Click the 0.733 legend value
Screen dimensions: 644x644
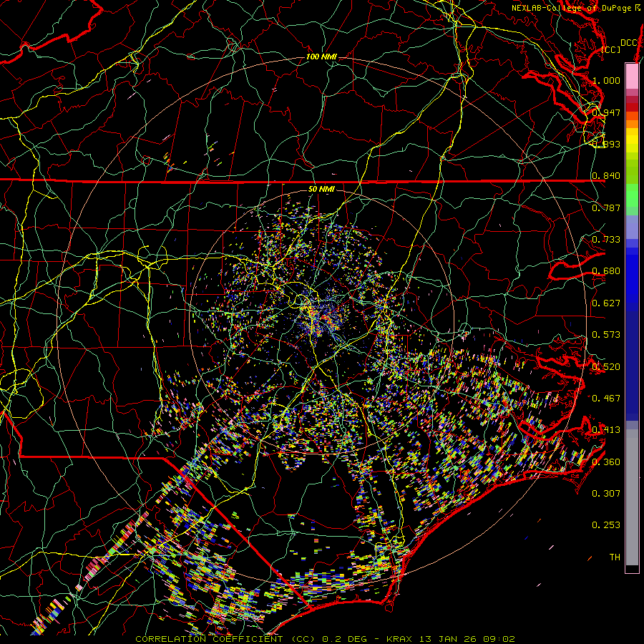[606, 240]
